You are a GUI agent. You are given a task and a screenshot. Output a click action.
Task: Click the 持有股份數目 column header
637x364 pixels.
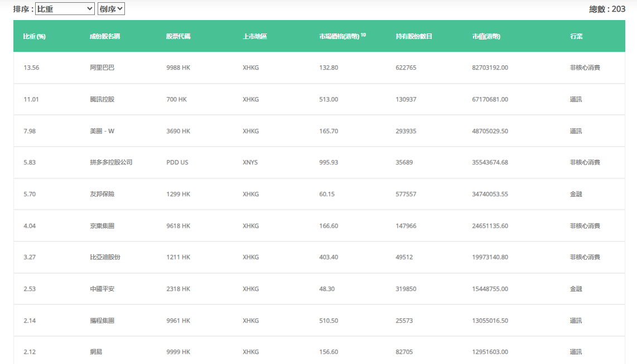(414, 37)
